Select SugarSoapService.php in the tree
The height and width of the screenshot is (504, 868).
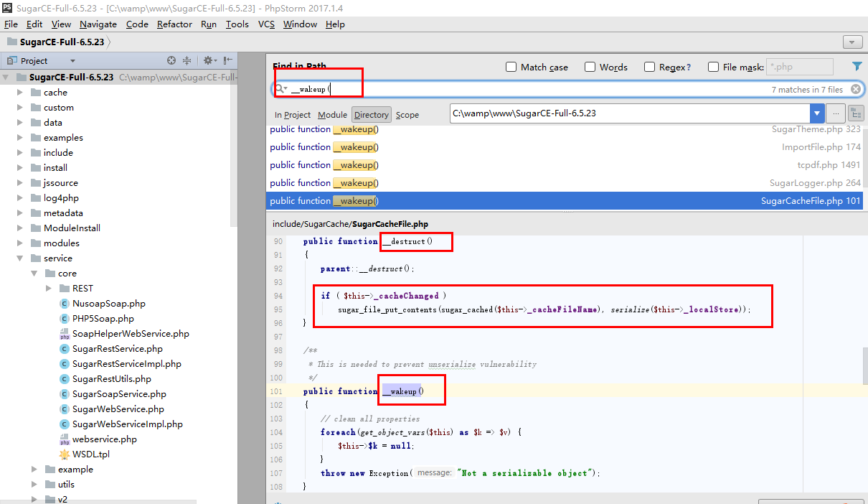[x=119, y=394]
